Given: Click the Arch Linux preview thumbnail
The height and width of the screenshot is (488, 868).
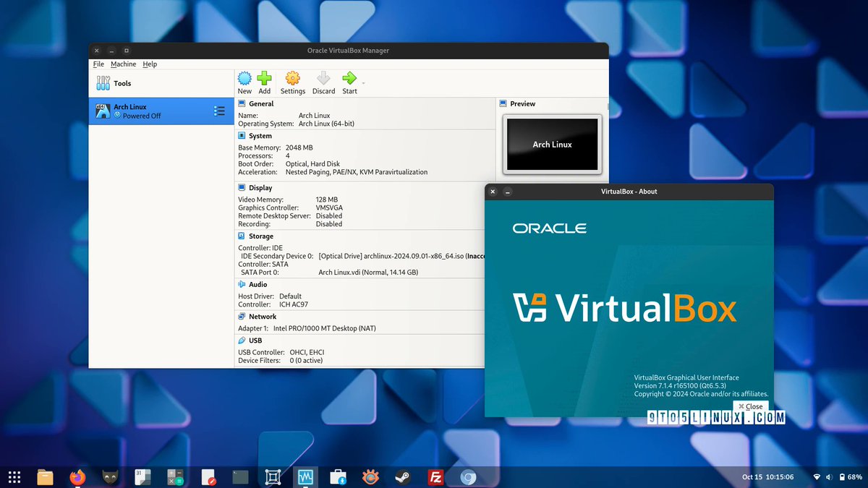Looking at the screenshot, I should (552, 145).
